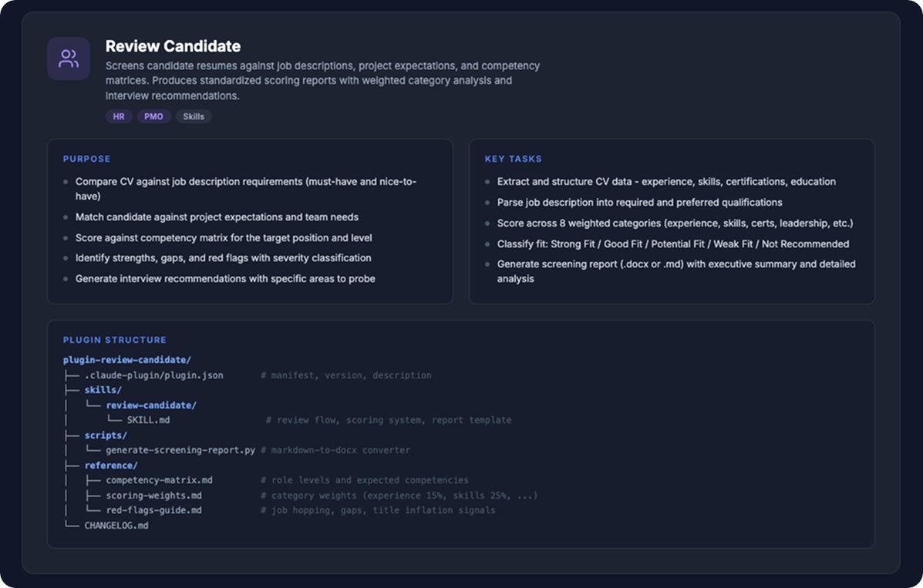
Task: Click the Review Candidate title
Action: tap(173, 46)
